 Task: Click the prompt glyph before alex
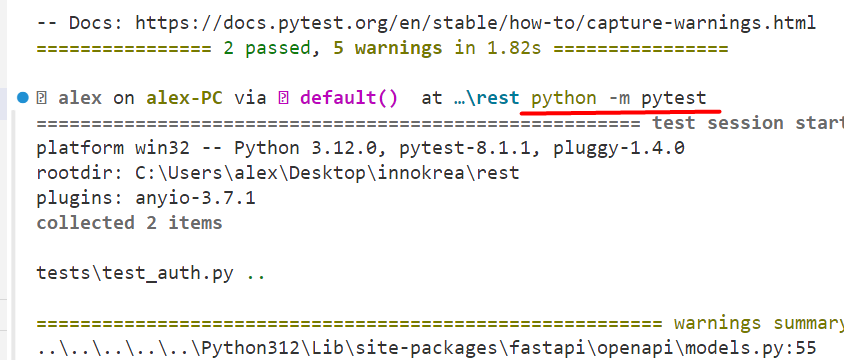(x=41, y=98)
